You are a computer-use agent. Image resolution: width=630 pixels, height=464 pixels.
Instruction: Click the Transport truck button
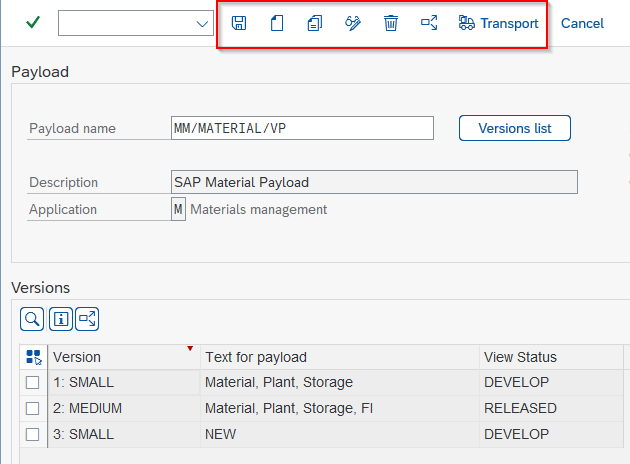coord(498,23)
